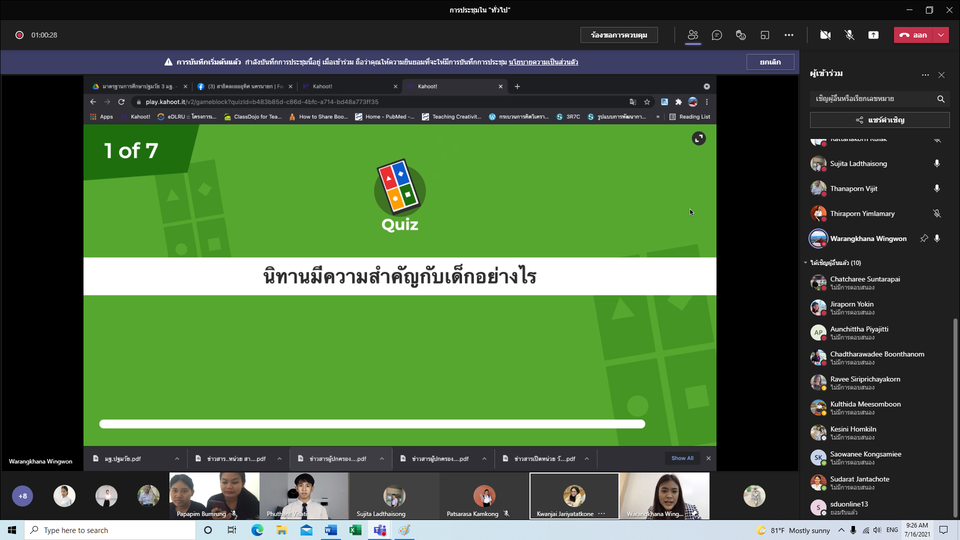Toggle Sujita Ladthaisong's microphone in participants list
The height and width of the screenshot is (540, 960).
click(x=937, y=163)
